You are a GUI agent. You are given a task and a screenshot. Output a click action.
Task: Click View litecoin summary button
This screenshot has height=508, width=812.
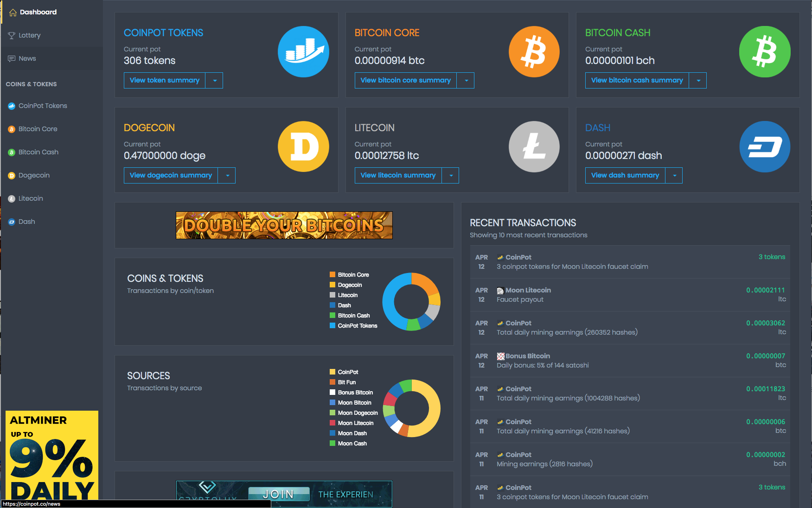398,176
